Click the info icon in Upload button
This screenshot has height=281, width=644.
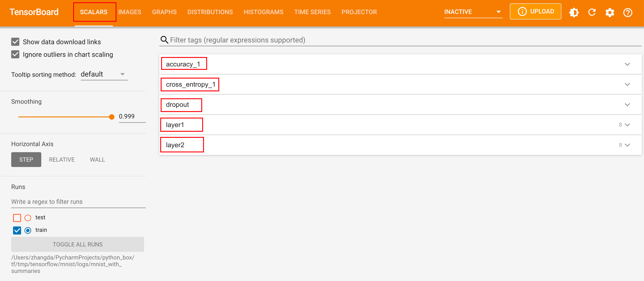522,11
